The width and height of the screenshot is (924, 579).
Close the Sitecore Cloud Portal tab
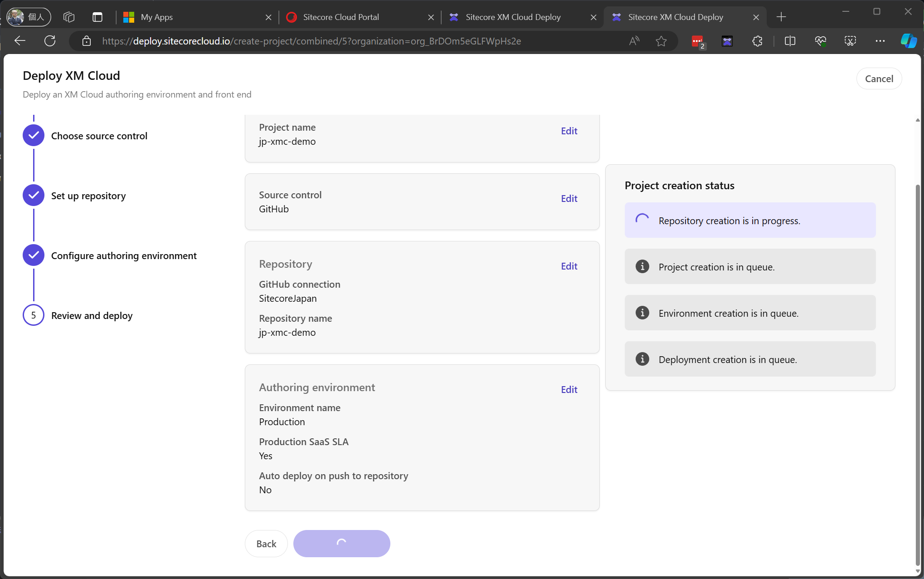pyautogui.click(x=431, y=17)
